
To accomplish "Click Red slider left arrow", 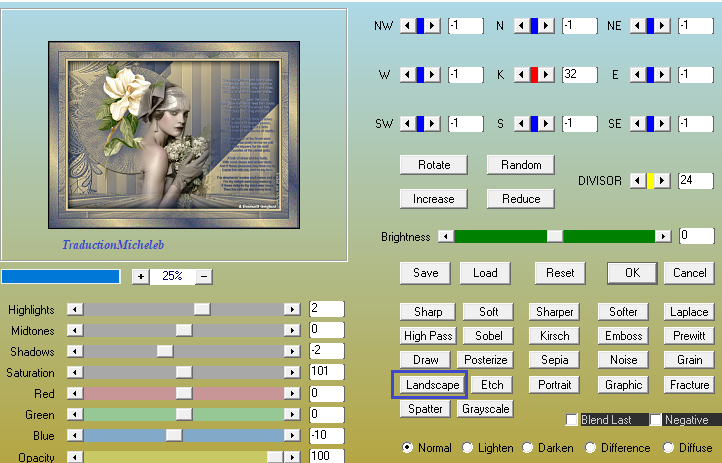I will point(75,393).
